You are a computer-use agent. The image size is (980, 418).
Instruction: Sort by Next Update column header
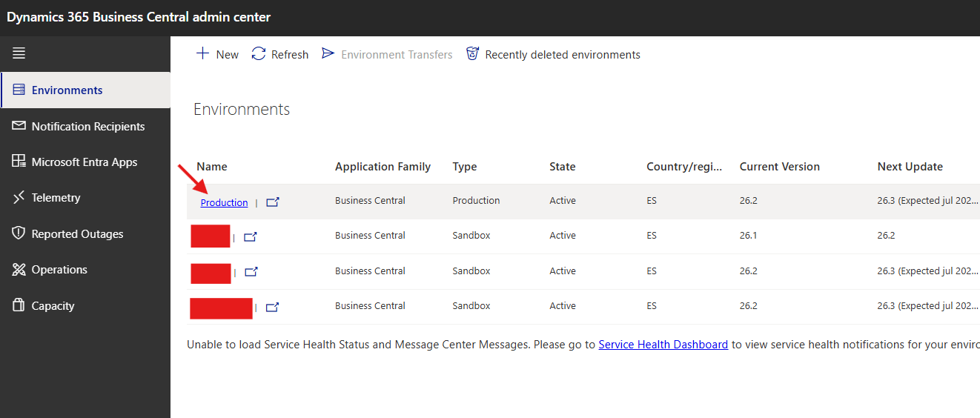pyautogui.click(x=910, y=167)
